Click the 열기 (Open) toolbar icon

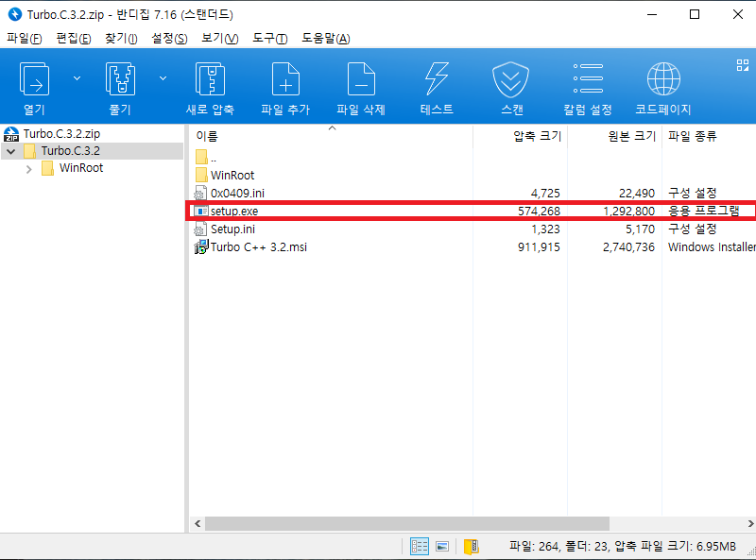point(34,79)
